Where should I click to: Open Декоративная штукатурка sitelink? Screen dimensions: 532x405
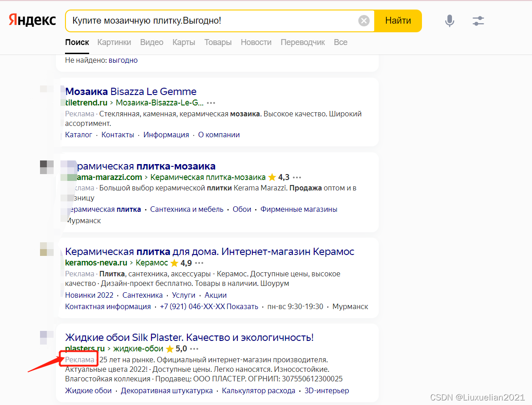(166, 391)
